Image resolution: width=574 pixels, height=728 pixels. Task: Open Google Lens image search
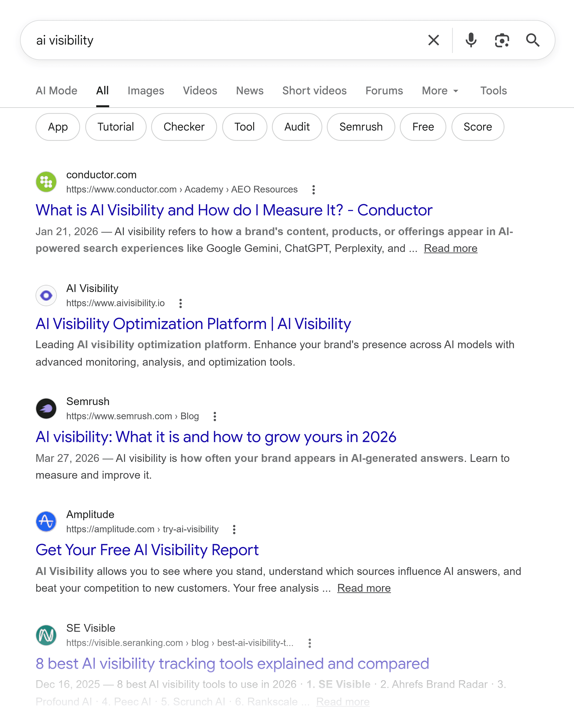(502, 40)
